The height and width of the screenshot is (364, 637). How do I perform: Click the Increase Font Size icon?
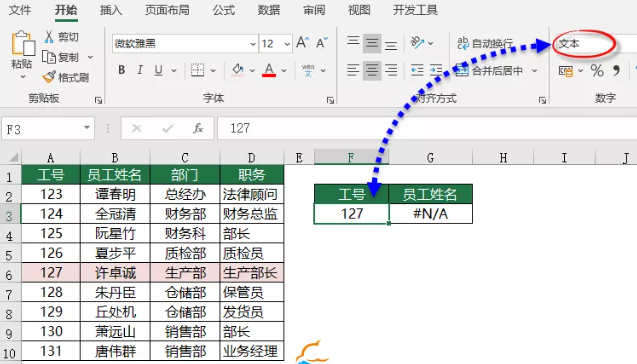click(302, 43)
